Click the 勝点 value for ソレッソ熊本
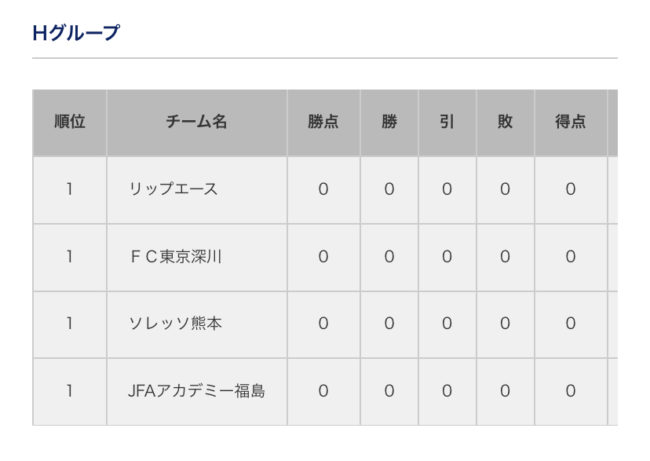Screen dimensions: 650x461 tap(323, 323)
